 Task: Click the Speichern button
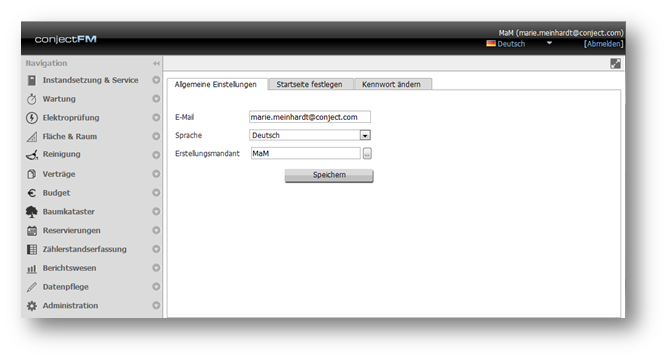pos(329,175)
